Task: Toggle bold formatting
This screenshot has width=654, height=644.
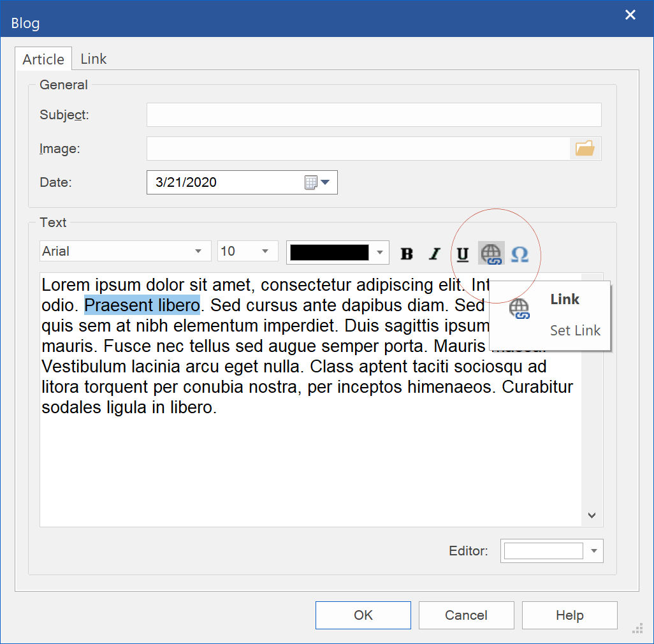Action: [407, 253]
